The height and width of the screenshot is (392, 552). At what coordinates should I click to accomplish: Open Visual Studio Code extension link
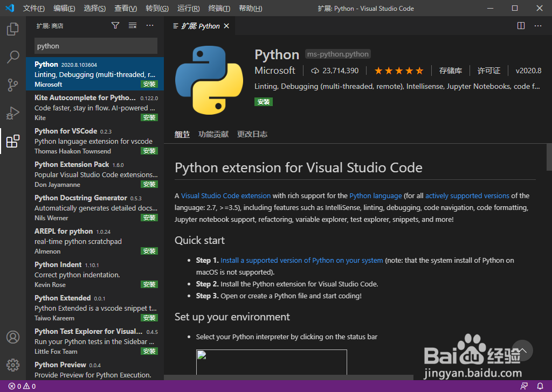[x=226, y=196]
